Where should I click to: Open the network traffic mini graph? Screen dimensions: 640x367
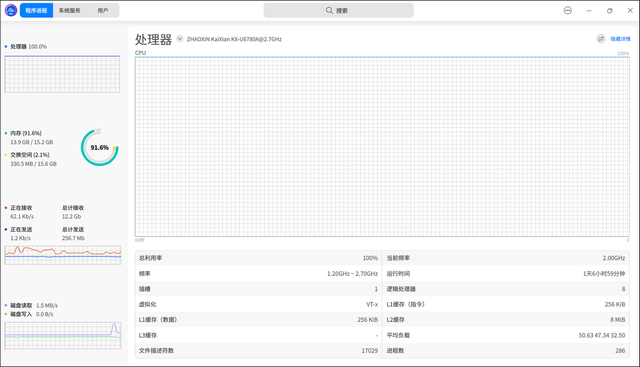(x=63, y=255)
